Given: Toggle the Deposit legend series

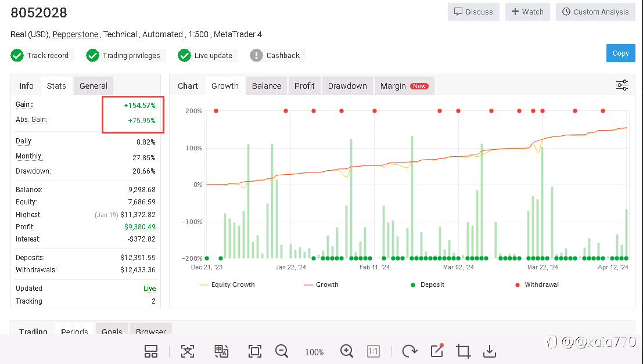Looking at the screenshot, I should click(x=428, y=284).
